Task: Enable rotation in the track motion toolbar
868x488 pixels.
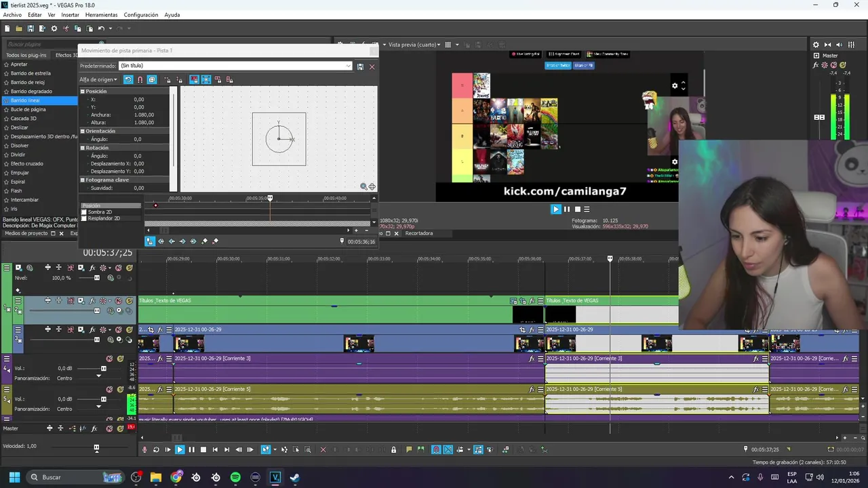Action: click(128, 79)
